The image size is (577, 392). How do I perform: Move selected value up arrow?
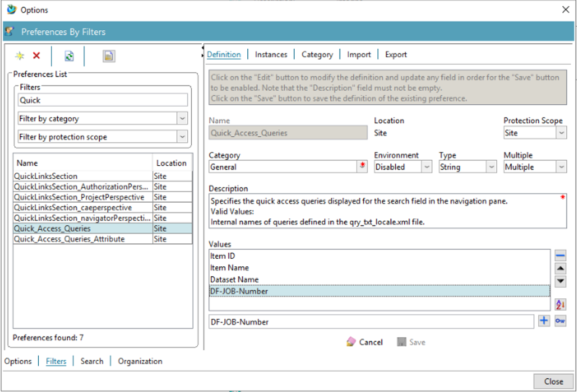(x=560, y=268)
